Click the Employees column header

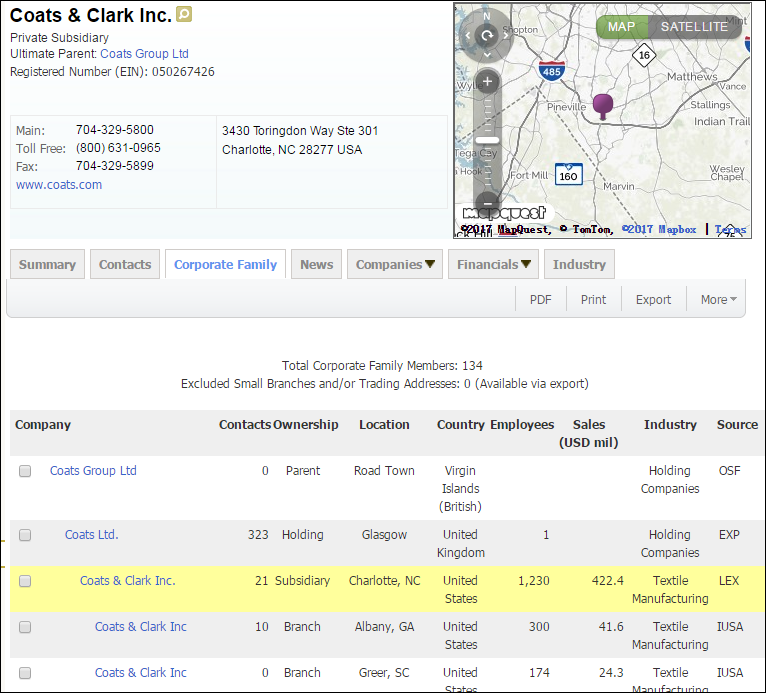(x=522, y=425)
